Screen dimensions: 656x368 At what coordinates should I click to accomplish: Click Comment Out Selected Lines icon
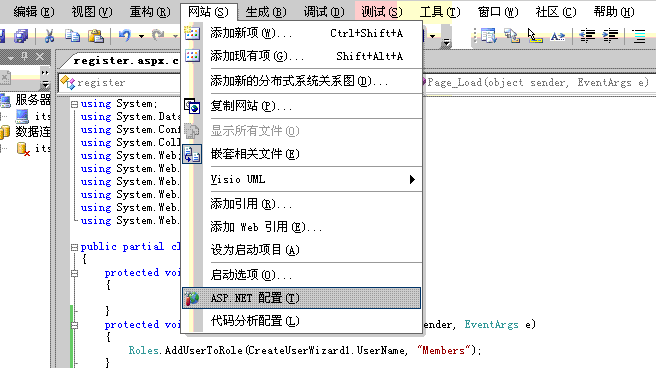[639, 36]
